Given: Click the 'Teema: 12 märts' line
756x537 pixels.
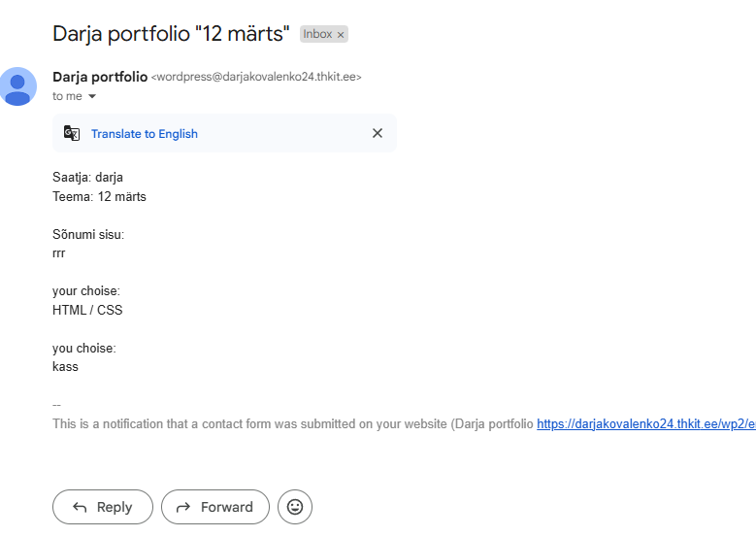Looking at the screenshot, I should coord(99,196).
